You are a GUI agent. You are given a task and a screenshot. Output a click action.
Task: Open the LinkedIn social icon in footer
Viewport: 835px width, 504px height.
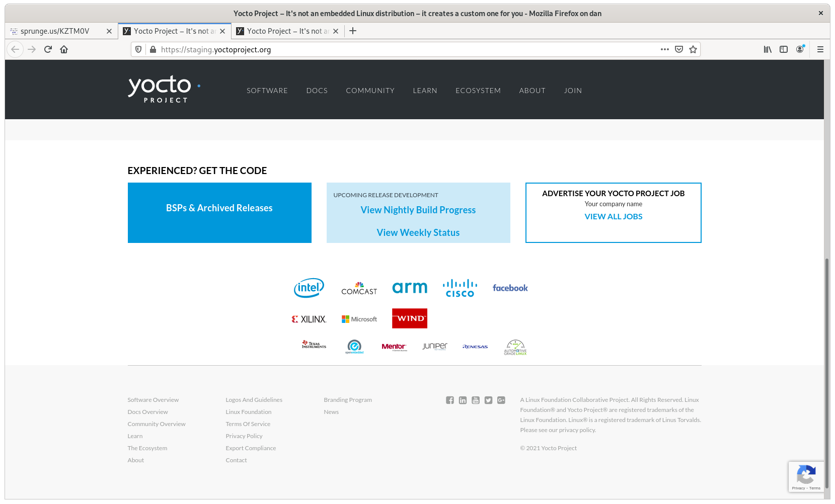coord(463,400)
